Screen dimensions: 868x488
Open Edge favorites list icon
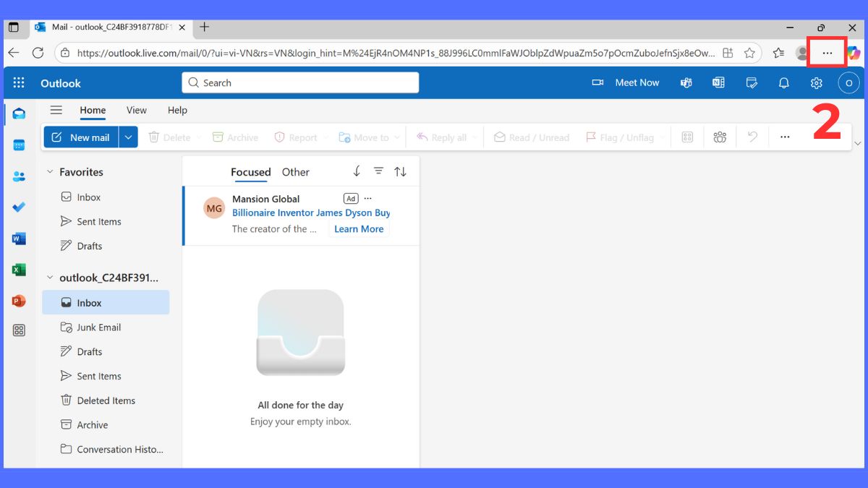[778, 53]
